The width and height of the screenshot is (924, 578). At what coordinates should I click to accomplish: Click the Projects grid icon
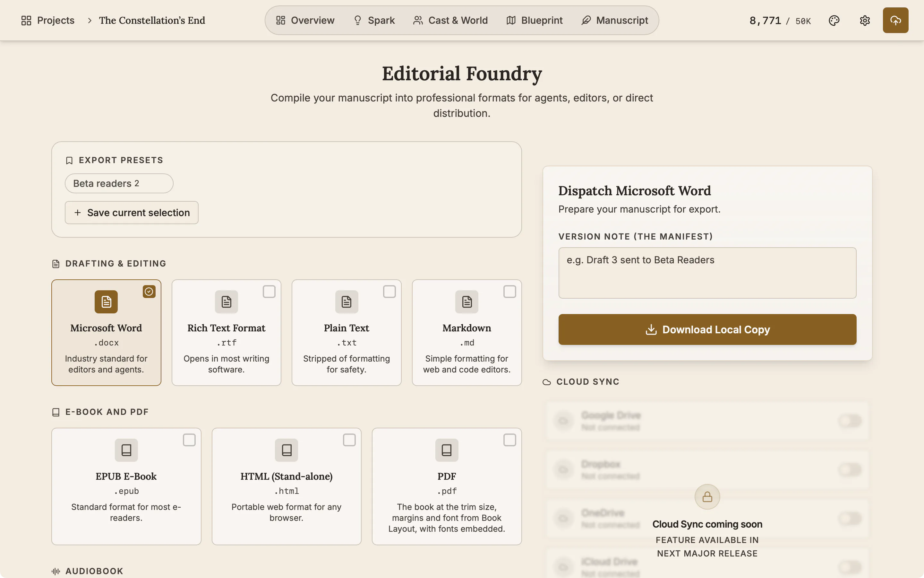click(x=26, y=20)
